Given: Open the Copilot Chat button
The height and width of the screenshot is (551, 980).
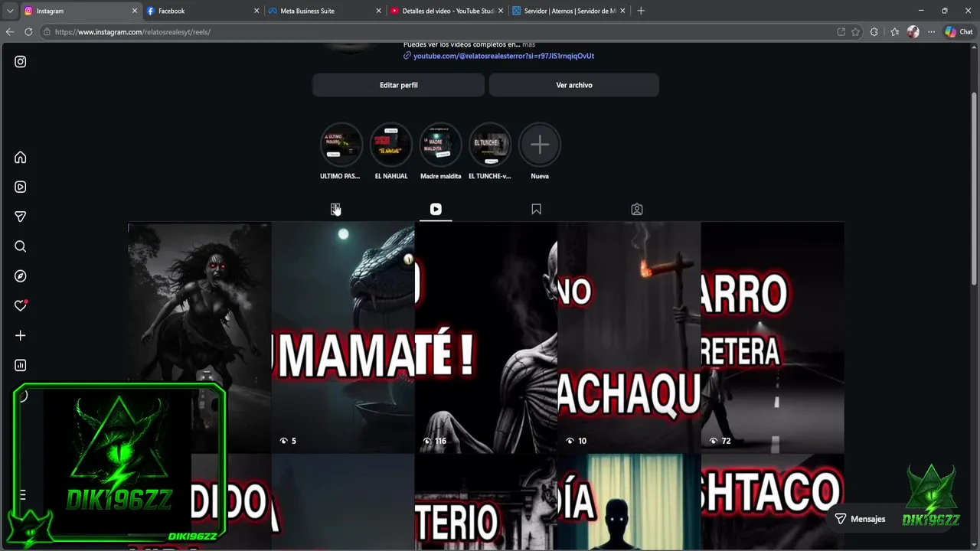Looking at the screenshot, I should coord(959,32).
